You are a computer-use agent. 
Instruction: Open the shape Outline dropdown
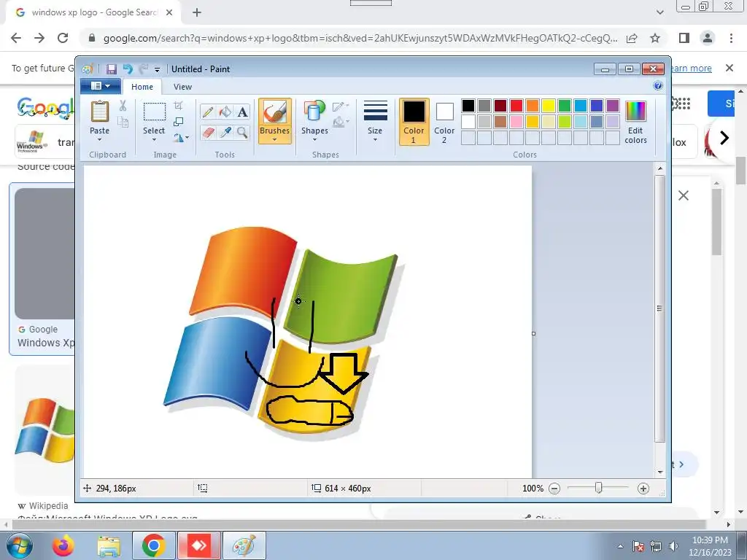click(x=341, y=106)
